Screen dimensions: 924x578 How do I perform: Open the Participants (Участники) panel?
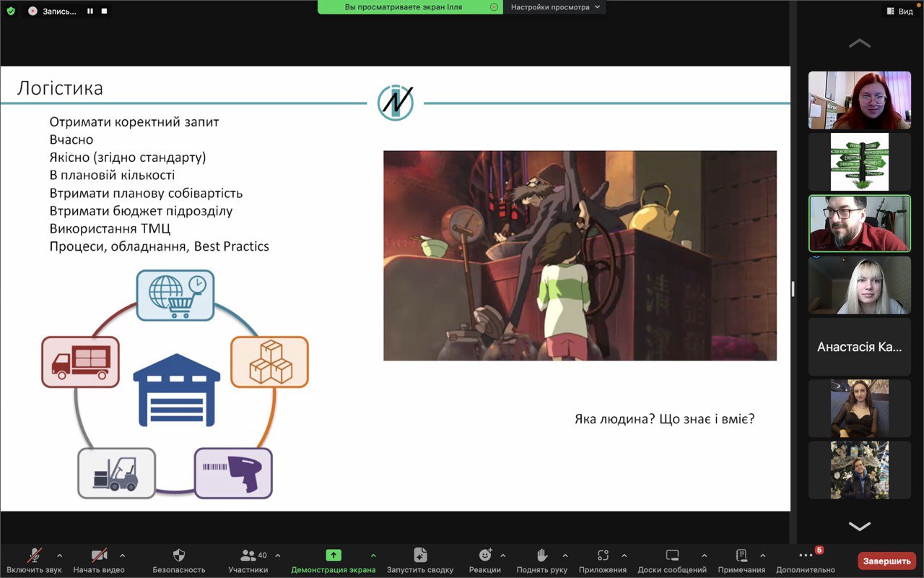pos(248,556)
